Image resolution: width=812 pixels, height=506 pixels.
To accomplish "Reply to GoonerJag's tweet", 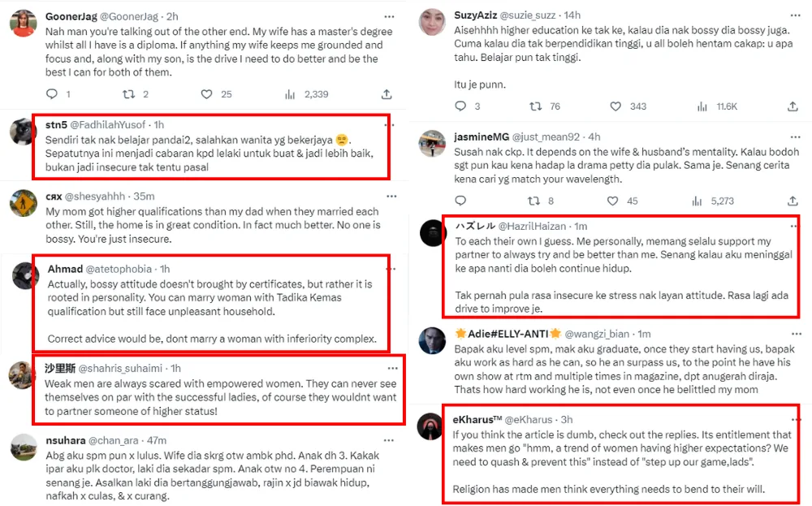I will [51, 94].
